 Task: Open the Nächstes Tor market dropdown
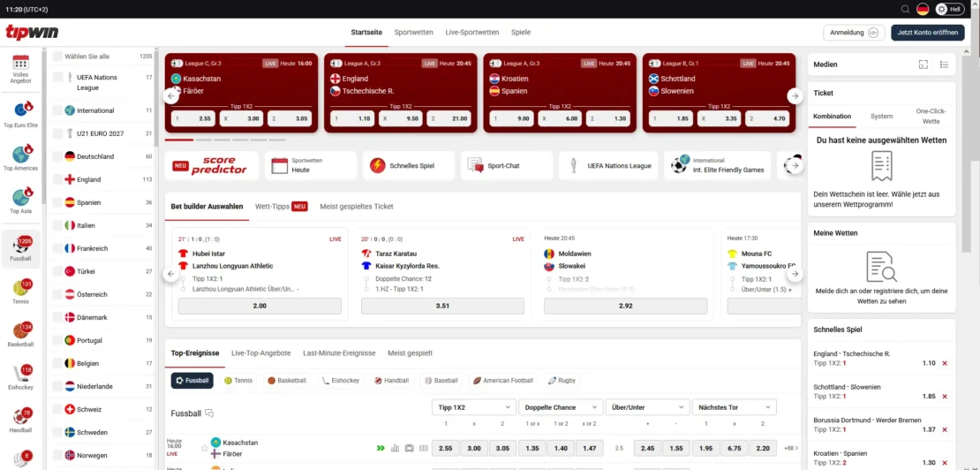coord(735,407)
